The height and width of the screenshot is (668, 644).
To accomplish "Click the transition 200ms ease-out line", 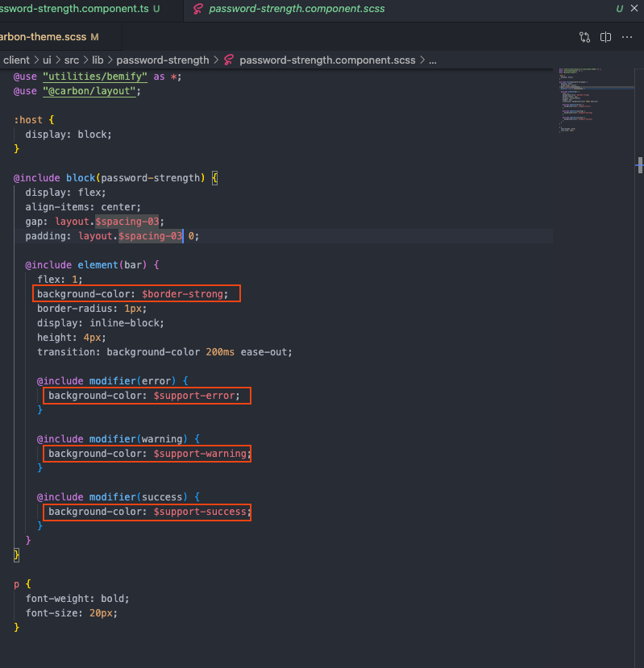I will pyautogui.click(x=164, y=352).
